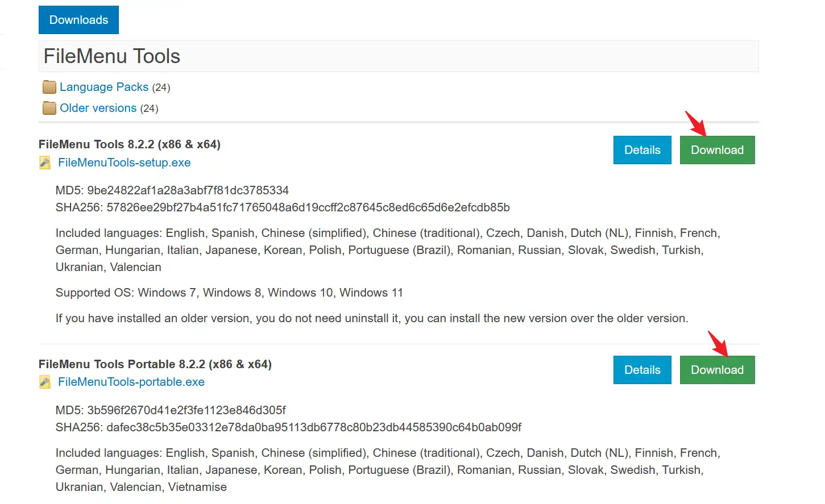
Task: Click the portable version's SHA256 hash line
Action: [x=288, y=427]
